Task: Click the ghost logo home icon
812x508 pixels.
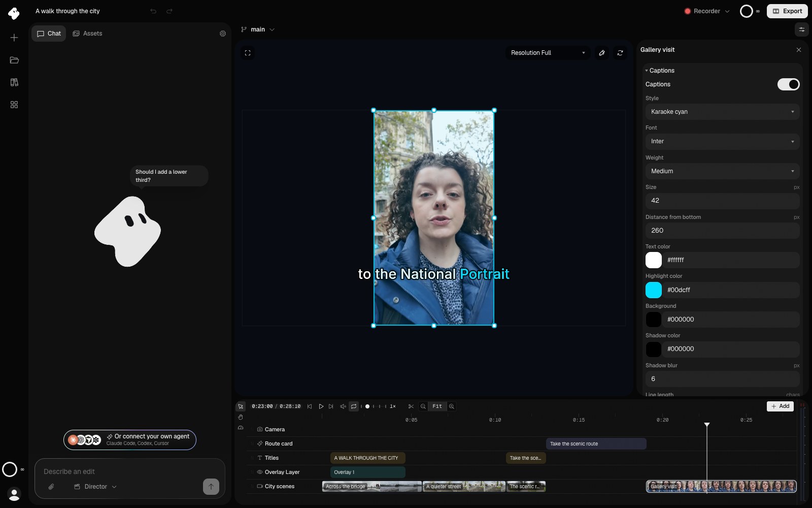Action: (14, 13)
